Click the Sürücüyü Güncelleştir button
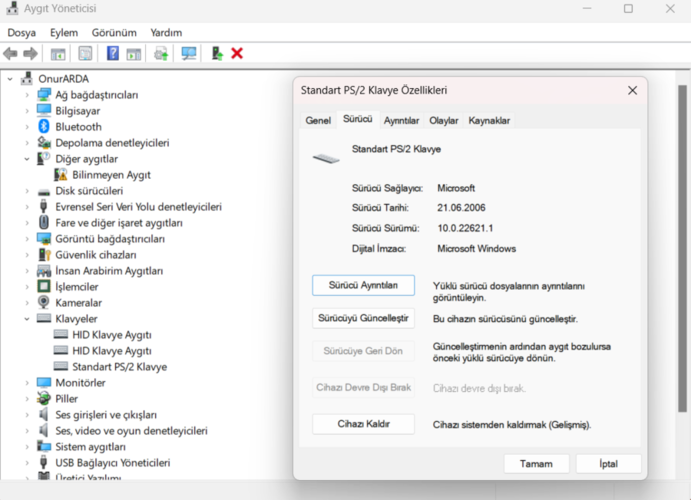 click(x=363, y=318)
